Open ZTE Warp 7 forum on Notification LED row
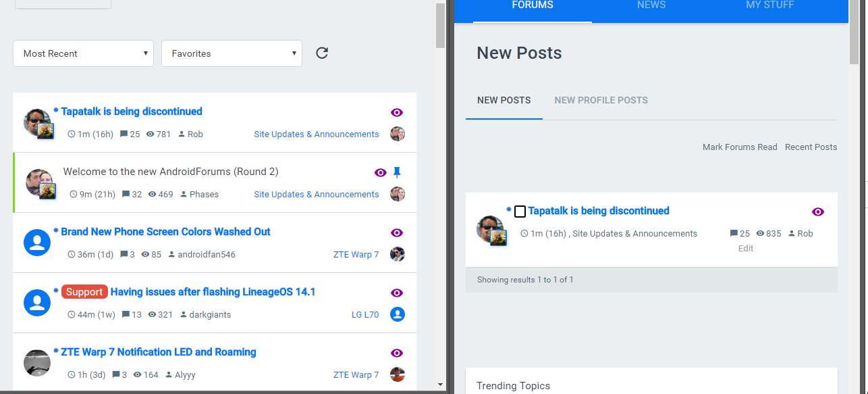 click(x=356, y=375)
